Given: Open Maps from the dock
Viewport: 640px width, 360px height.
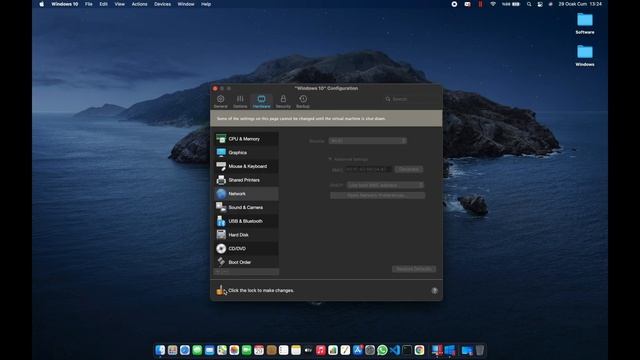Looking at the screenshot, I should point(222,350).
